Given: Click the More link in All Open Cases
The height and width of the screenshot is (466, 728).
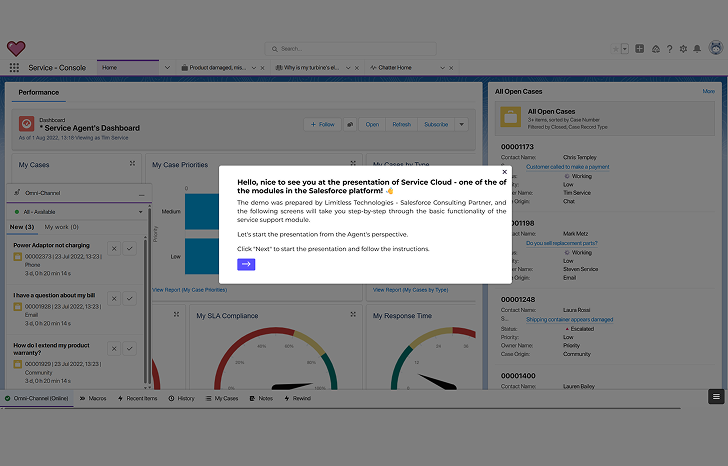Looking at the screenshot, I should [x=708, y=91].
